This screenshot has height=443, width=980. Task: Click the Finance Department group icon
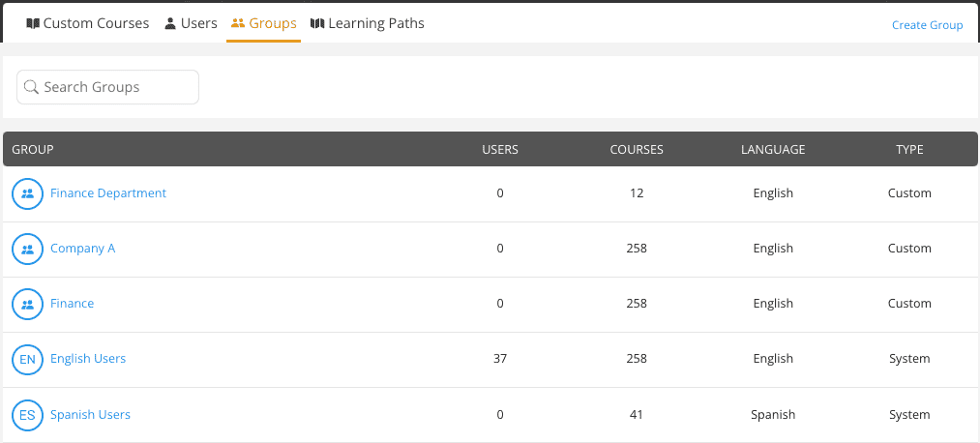27,193
